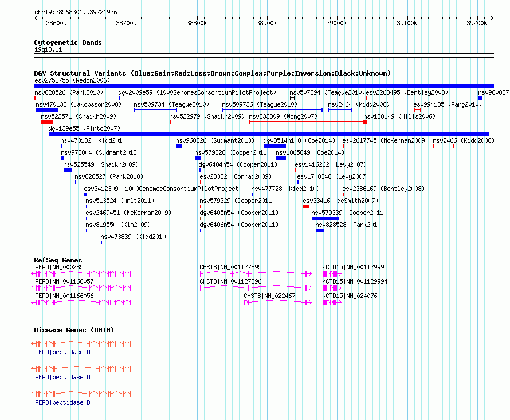Select the nsv507894 (Teague2010) label
Image resolution: width=510 pixels, height=420 pixels.
coord(327,92)
